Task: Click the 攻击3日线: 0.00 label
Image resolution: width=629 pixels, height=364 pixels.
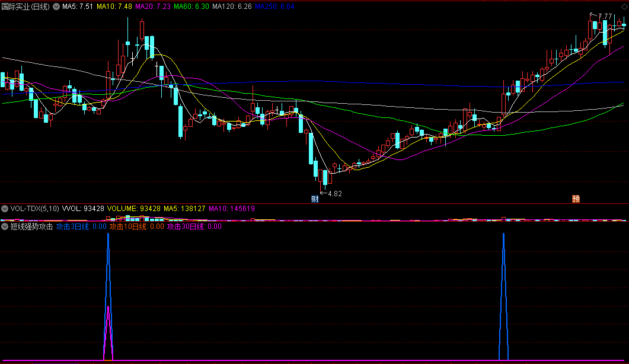Action: 81,226
